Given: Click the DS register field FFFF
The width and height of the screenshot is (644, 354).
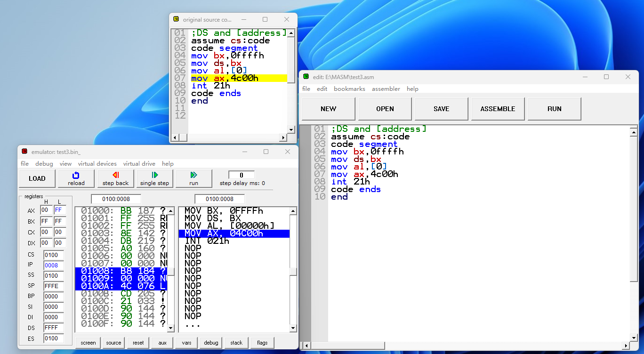Looking at the screenshot, I should pos(54,327).
